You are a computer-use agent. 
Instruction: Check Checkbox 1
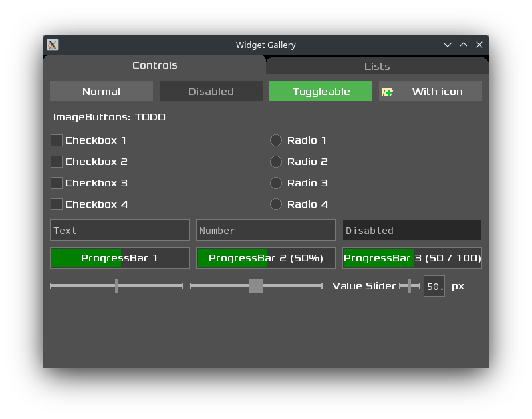[x=57, y=140]
